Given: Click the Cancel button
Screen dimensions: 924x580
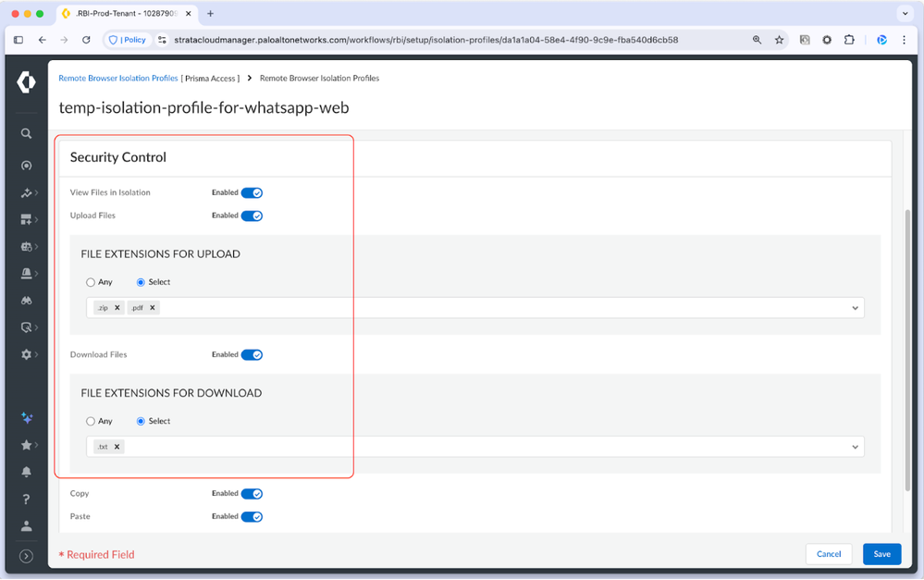Looking at the screenshot, I should coord(829,554).
